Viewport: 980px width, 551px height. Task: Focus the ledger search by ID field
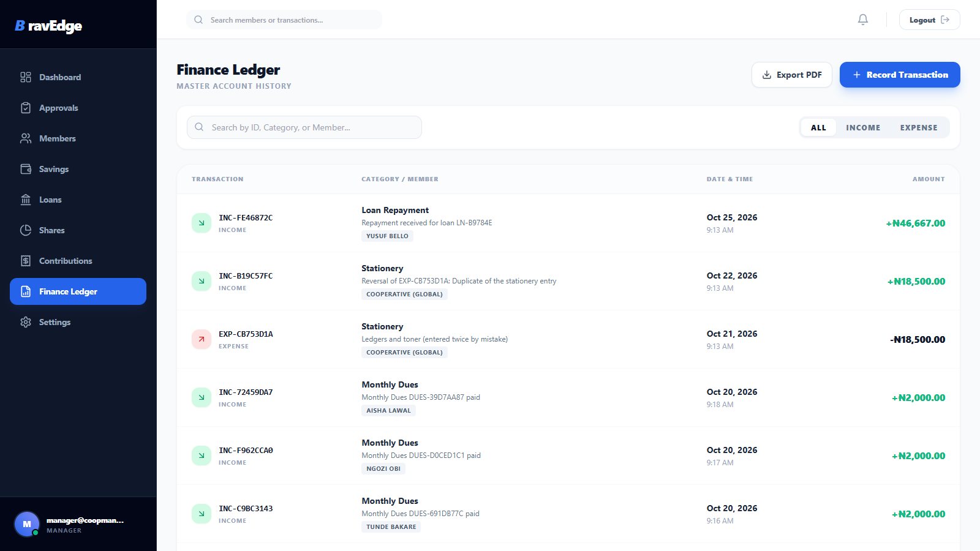point(304,127)
